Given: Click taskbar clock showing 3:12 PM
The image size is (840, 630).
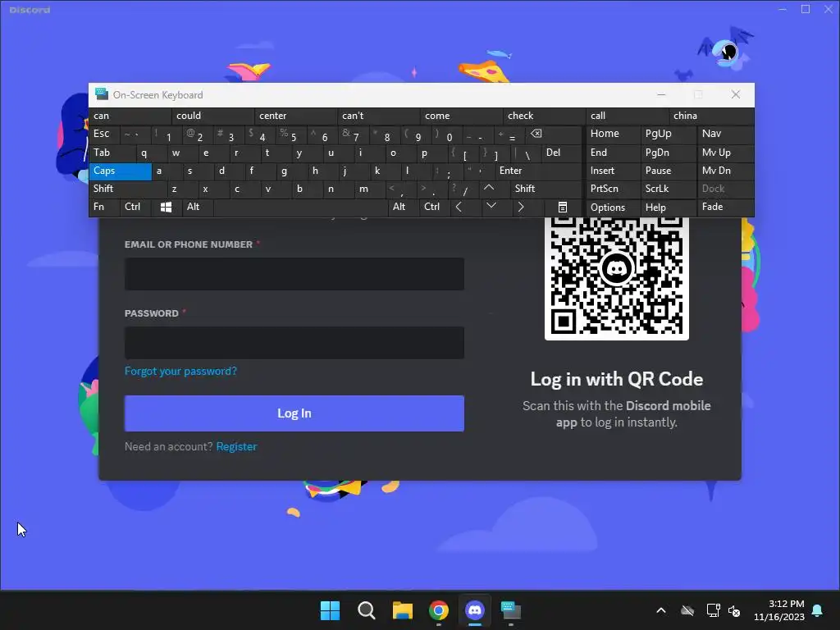Looking at the screenshot, I should [x=779, y=610].
